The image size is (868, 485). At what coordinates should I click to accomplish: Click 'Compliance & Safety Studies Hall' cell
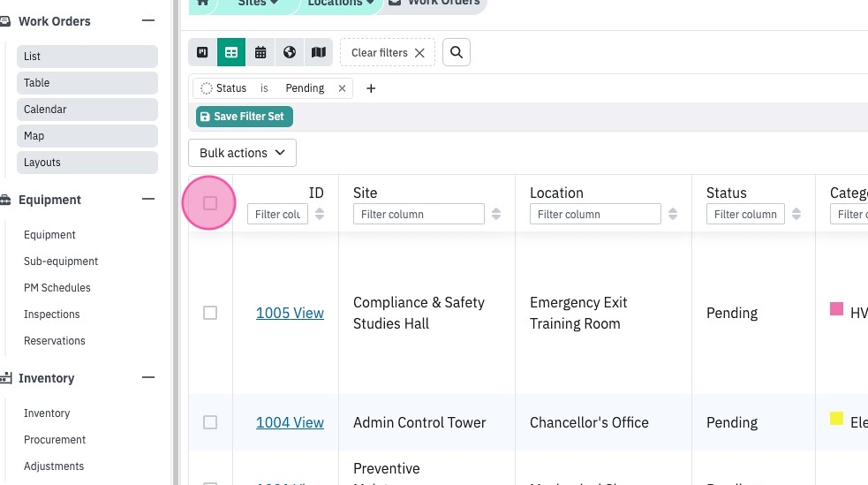click(x=419, y=313)
